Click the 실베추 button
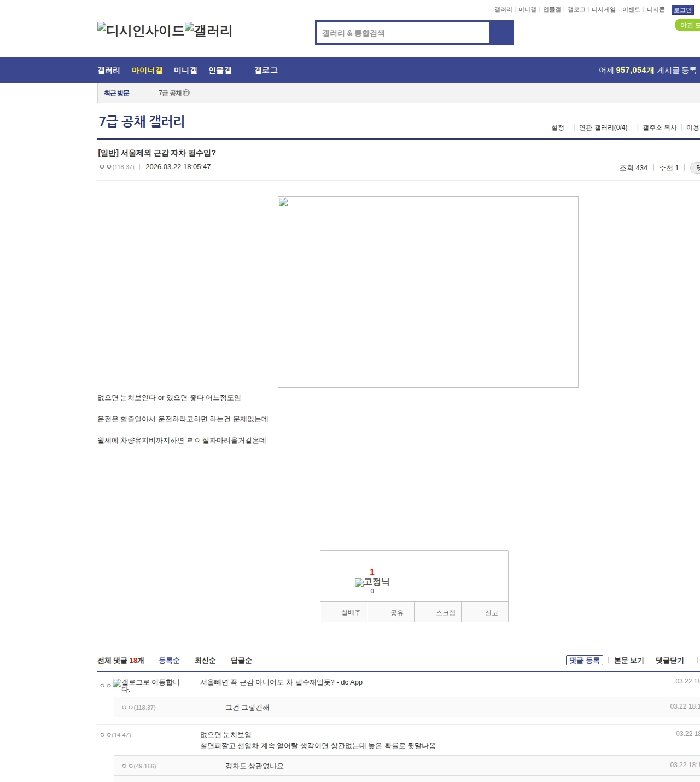 pos(343,612)
